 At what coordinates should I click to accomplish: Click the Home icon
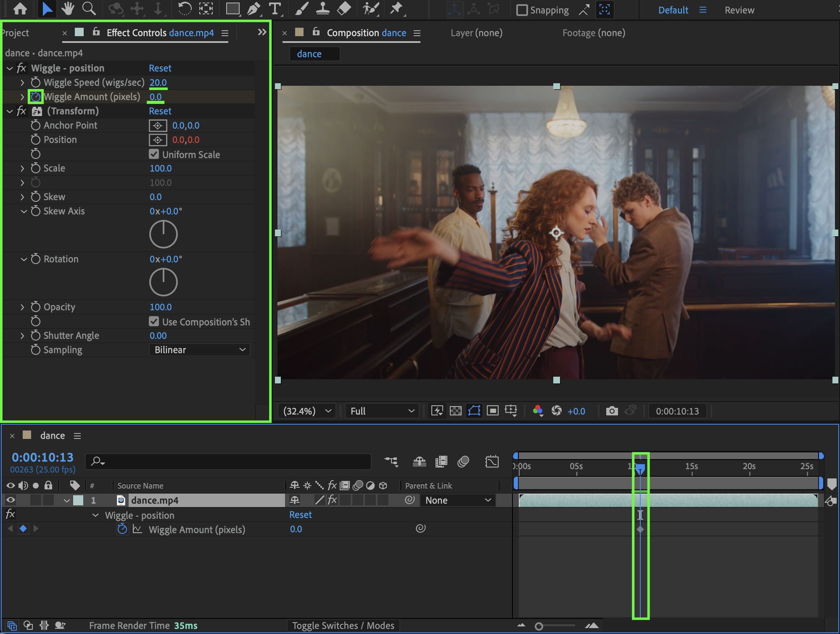click(x=20, y=8)
